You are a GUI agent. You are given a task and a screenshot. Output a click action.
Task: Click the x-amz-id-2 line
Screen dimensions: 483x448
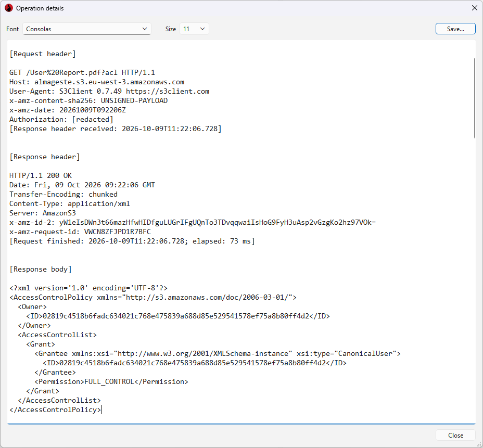tap(193, 222)
